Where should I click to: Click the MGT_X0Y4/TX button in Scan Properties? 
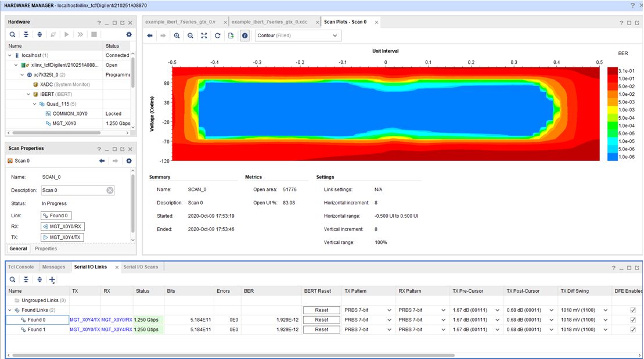point(63,238)
